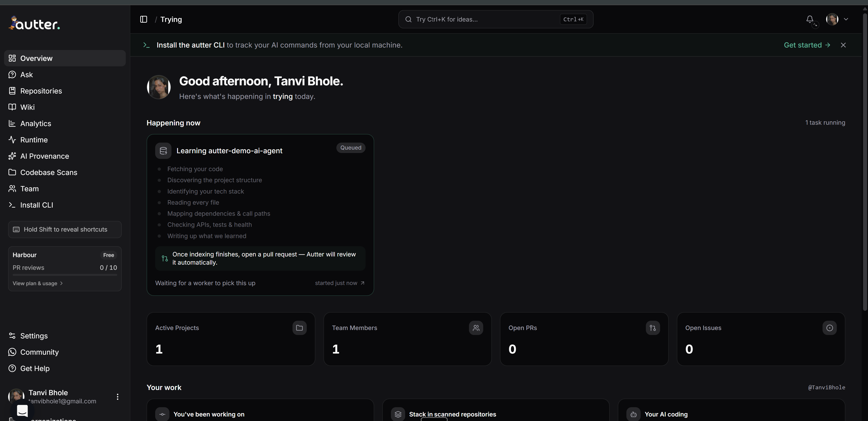Viewport: 868px width, 421px height.
Task: Click the Trying breadcrumb
Action: click(171, 19)
